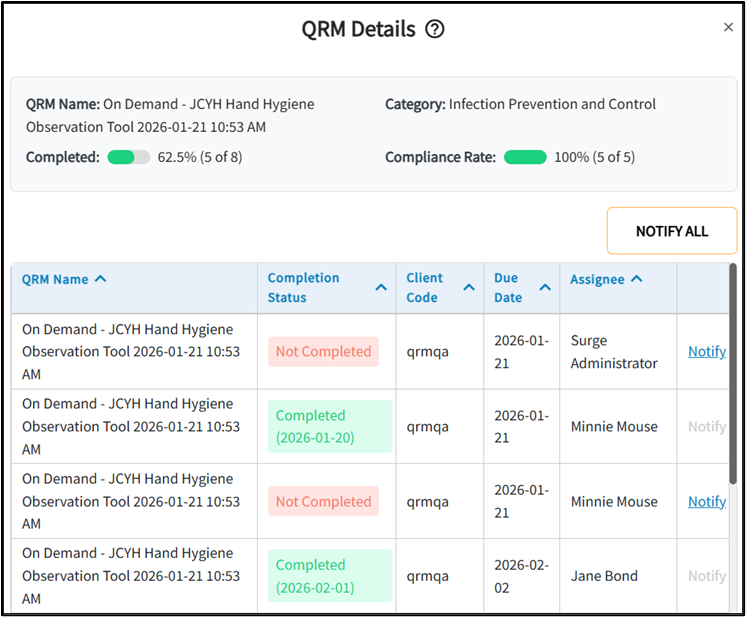Sort by Completion Status column arrow
This screenshot has width=746, height=617.
(381, 288)
